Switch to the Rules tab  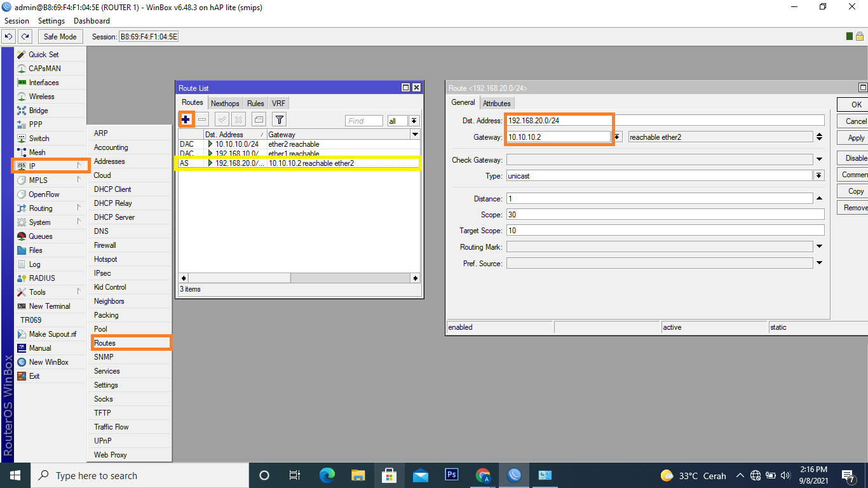[255, 103]
